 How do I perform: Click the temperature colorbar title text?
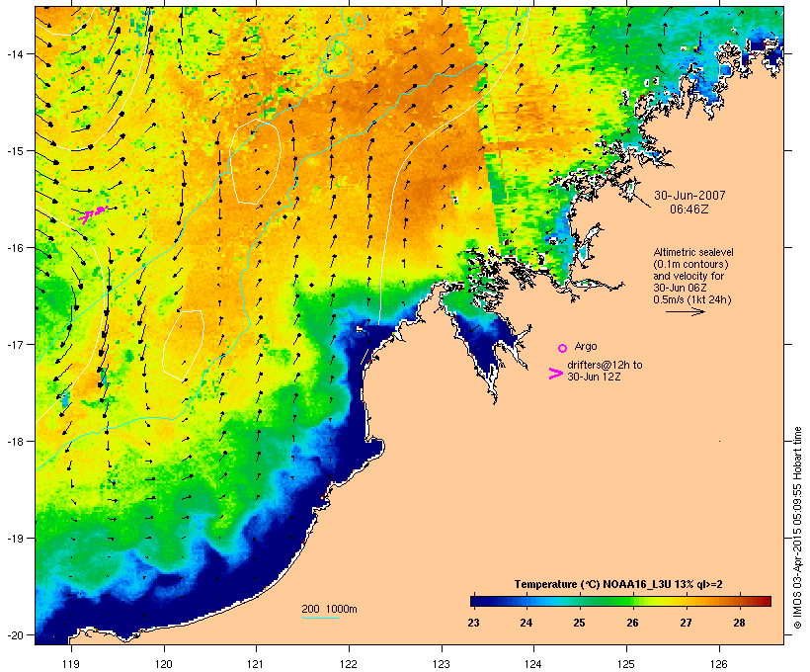pos(618,585)
